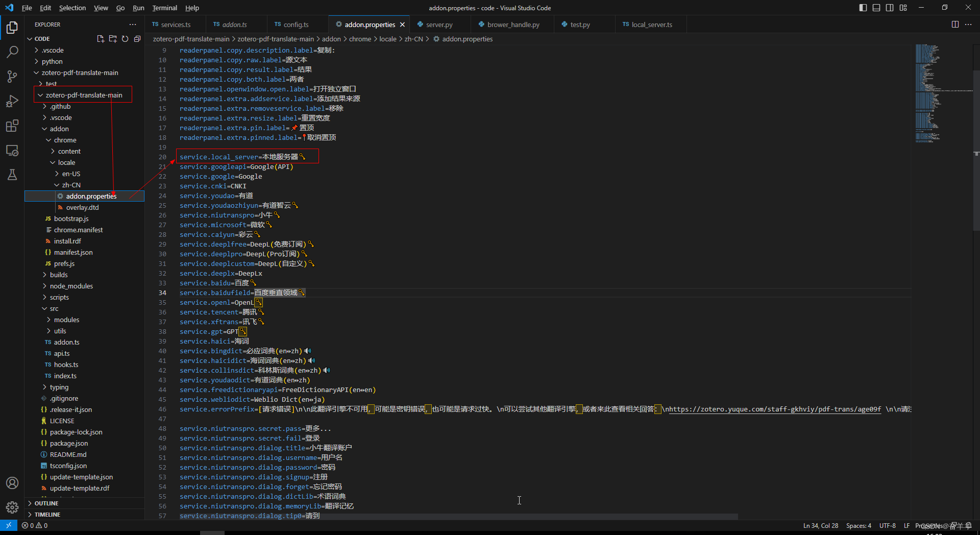Switch to the services.ts tab
Screen dimensions: 980x535
tap(176, 25)
